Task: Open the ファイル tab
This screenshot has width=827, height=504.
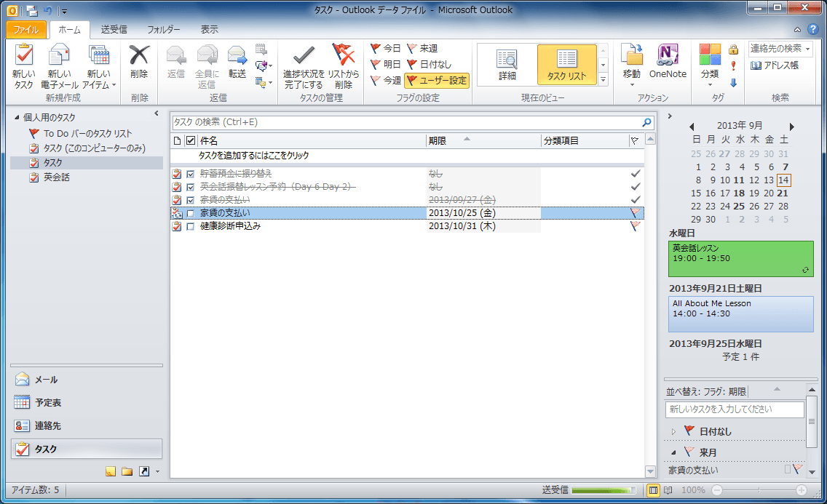Action: (26, 30)
